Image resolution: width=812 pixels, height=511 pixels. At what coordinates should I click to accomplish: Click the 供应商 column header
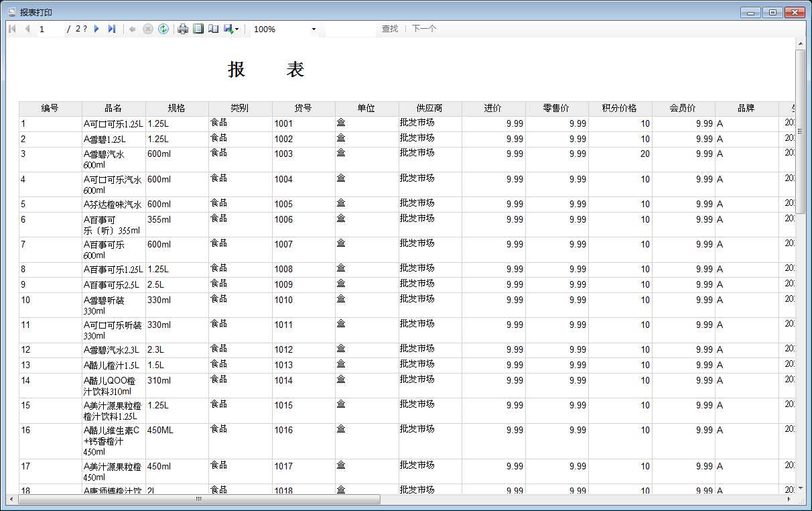click(x=429, y=109)
